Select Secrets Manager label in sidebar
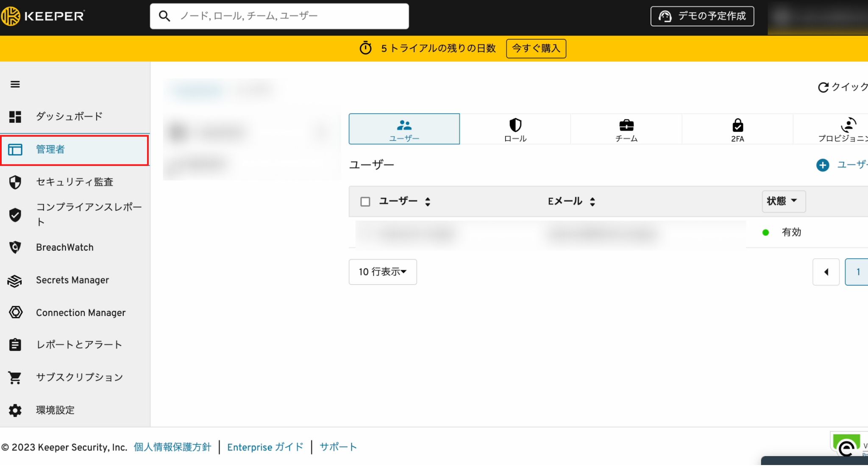868x468 pixels. coord(72,280)
